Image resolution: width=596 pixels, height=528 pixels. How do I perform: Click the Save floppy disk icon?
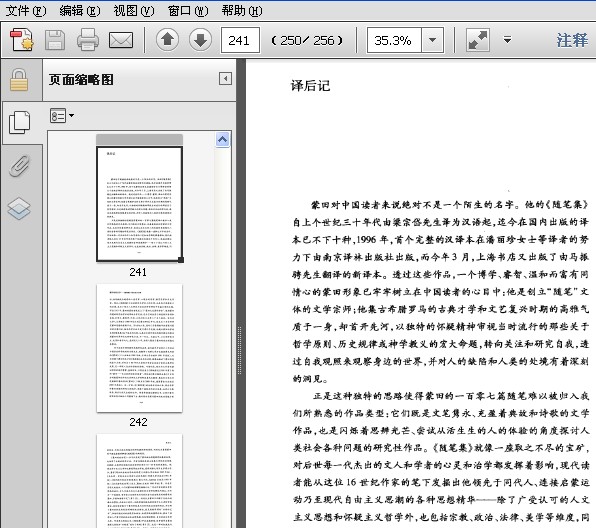click(55, 40)
